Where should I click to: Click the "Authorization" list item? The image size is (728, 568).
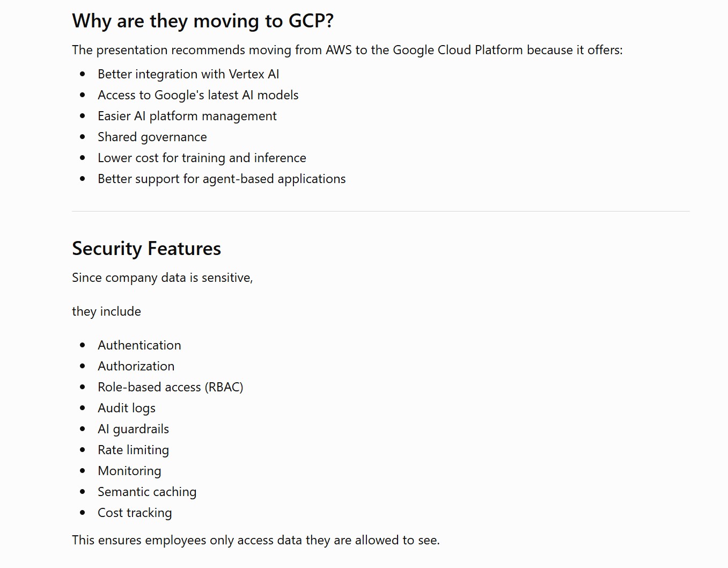(136, 366)
